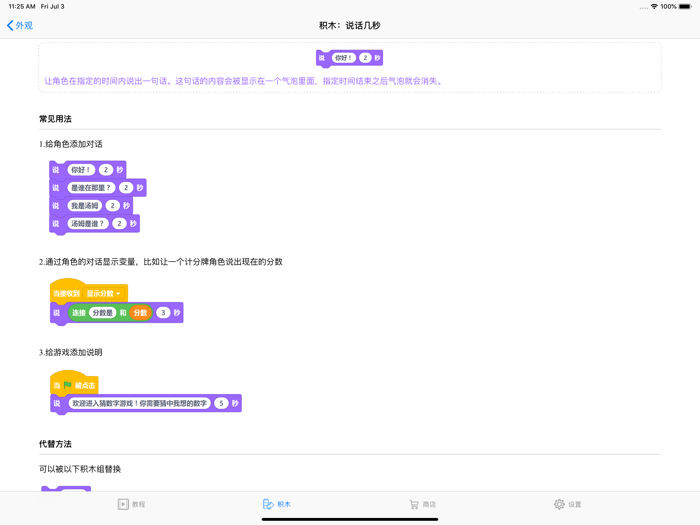The width and height of the screenshot is (700, 525).
Task: Tap the 3 seconds value field
Action: click(x=163, y=313)
